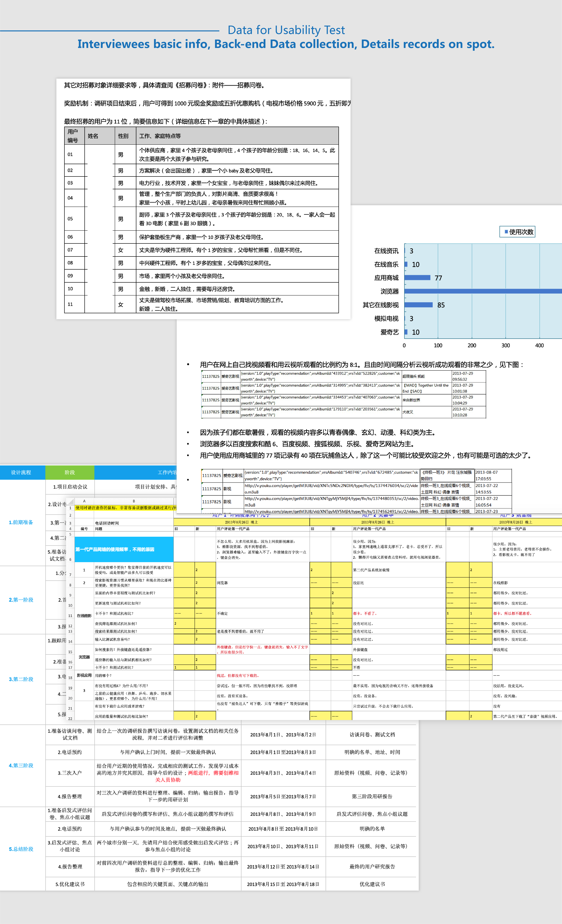Select the "Interviewees basic info" subtitle line

[286, 44]
